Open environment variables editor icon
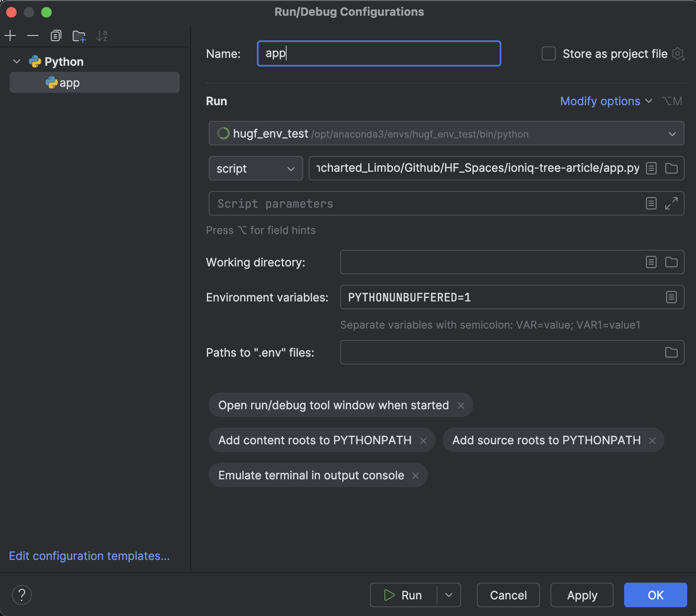Image resolution: width=696 pixels, height=616 pixels. tap(671, 297)
